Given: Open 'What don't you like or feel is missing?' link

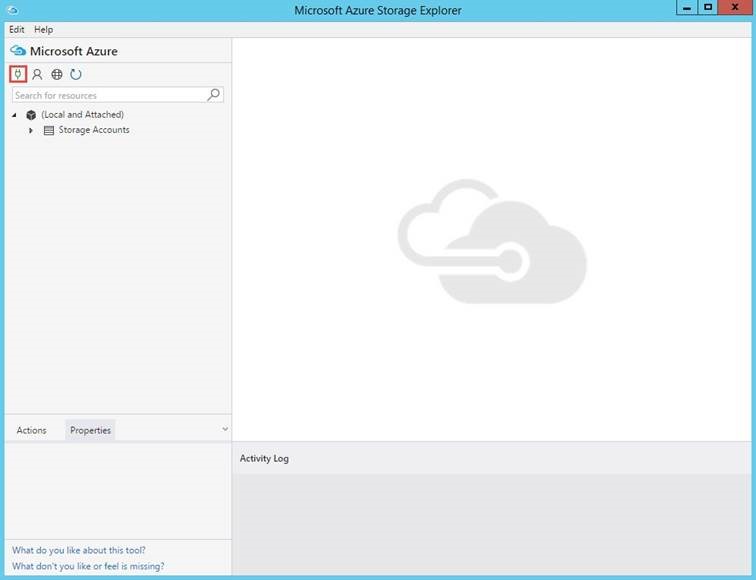Looking at the screenshot, I should point(88,566).
